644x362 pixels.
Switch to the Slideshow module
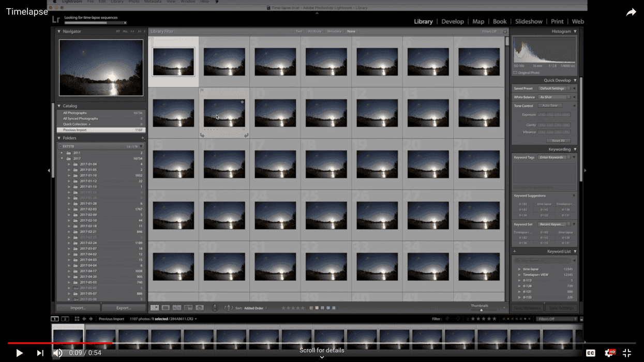point(529,22)
